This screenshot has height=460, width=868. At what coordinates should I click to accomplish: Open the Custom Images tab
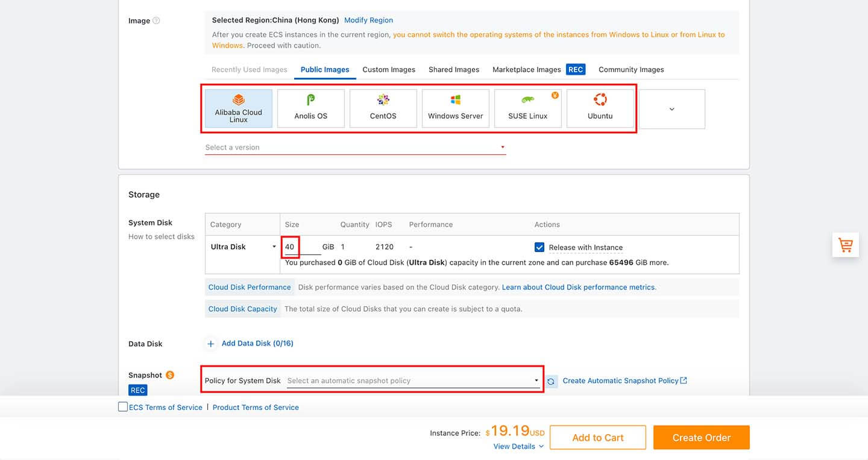pyautogui.click(x=389, y=69)
